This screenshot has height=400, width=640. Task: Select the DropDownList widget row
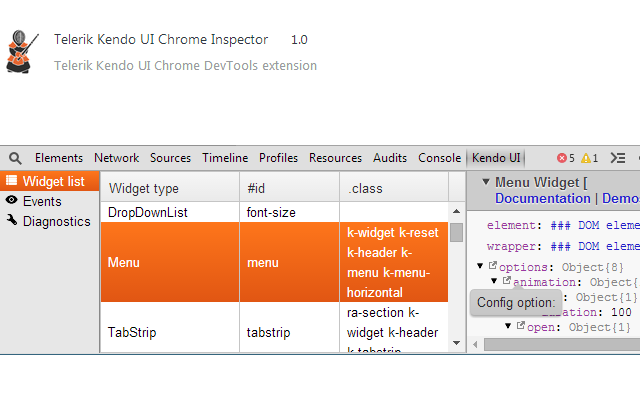click(x=274, y=212)
